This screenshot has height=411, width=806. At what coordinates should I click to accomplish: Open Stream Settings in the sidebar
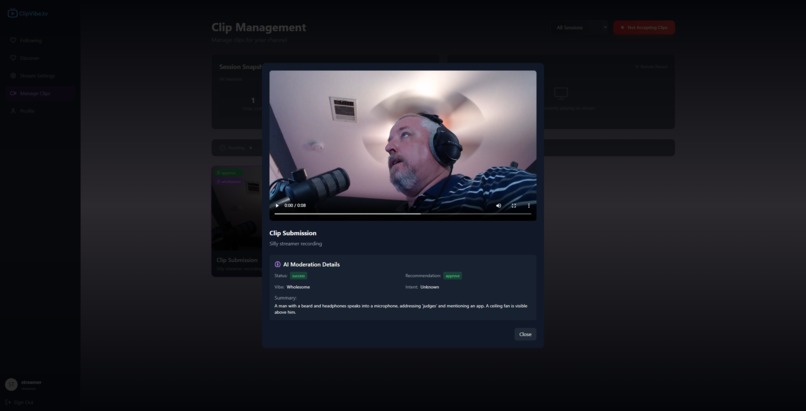(x=39, y=76)
